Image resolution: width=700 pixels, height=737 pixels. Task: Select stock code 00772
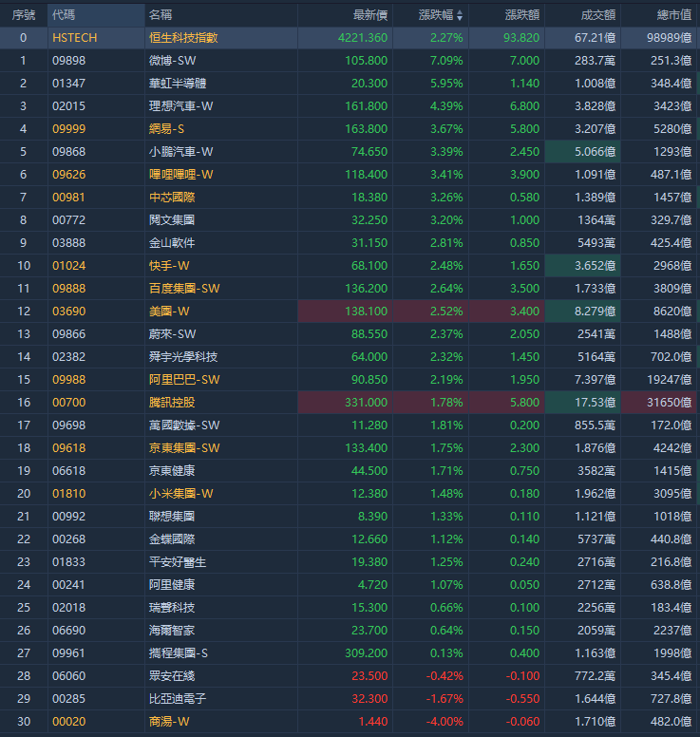coord(68,220)
